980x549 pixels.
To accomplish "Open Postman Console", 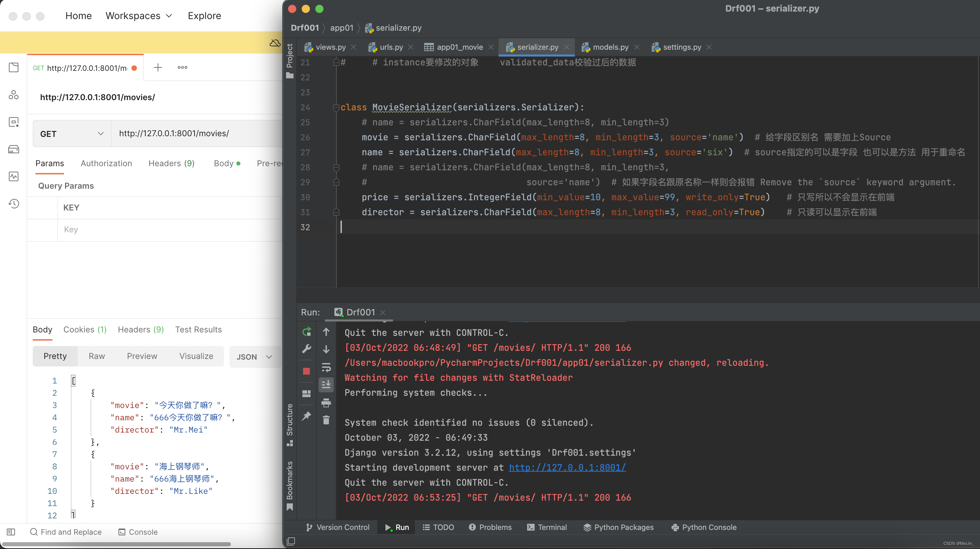I will tap(138, 532).
